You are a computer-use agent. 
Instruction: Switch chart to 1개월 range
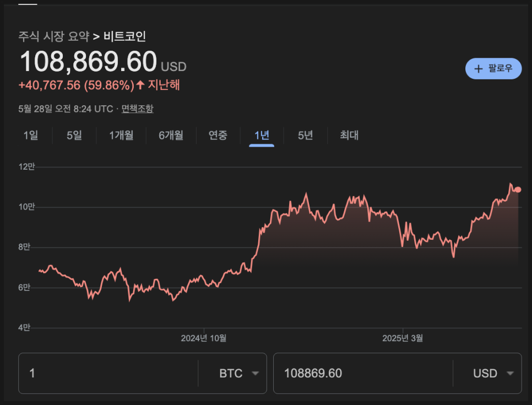click(121, 135)
